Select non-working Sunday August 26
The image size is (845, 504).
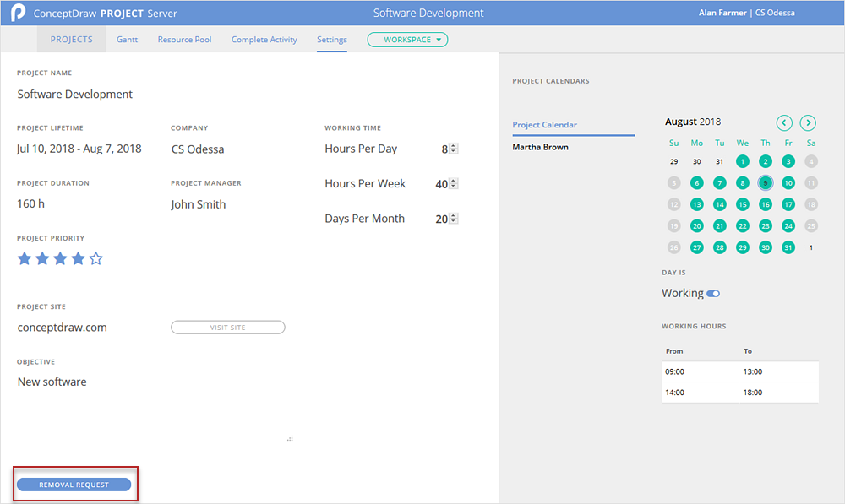pos(673,247)
